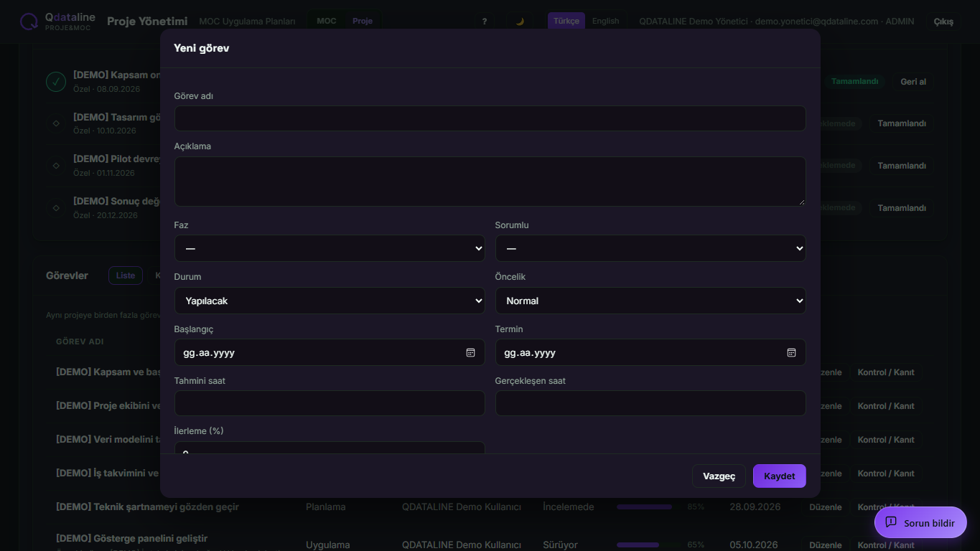The height and width of the screenshot is (551, 980).
Task: Click Geri al on the completed milestone
Action: (913, 82)
